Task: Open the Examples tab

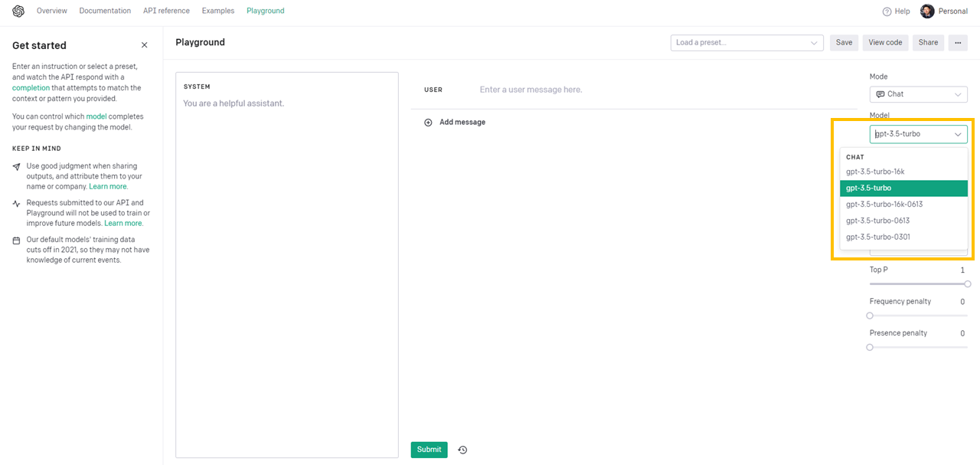Action: click(218, 11)
